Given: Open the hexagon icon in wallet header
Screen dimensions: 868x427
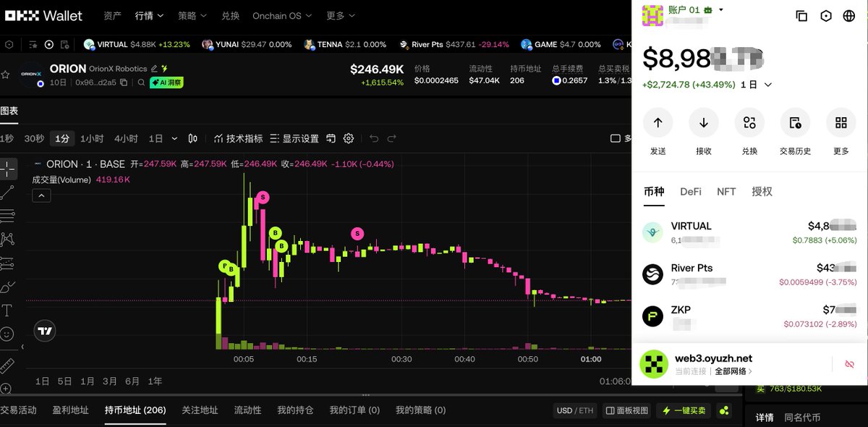Looking at the screenshot, I should point(825,16).
